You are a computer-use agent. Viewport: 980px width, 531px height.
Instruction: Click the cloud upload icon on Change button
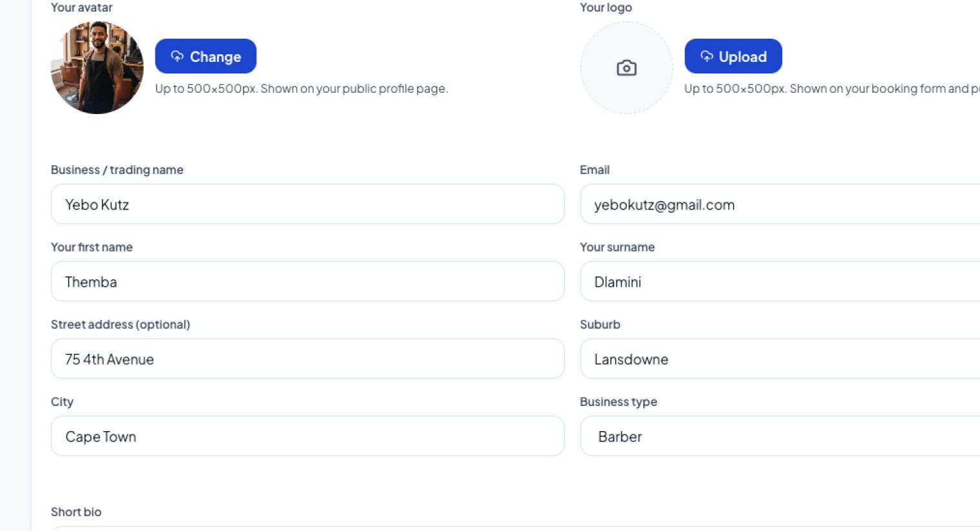point(177,57)
